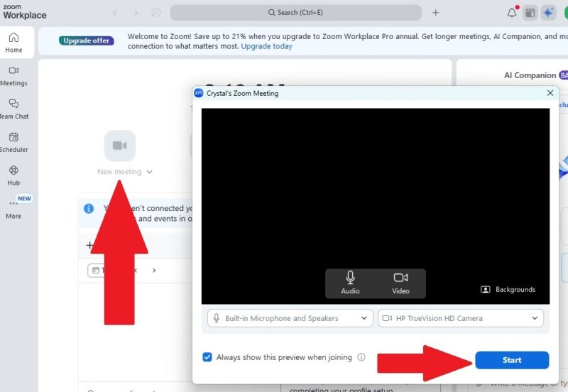Image resolution: width=568 pixels, height=392 pixels.
Task: Close Crystal's Zoom Meeting dialog
Action: (x=550, y=93)
